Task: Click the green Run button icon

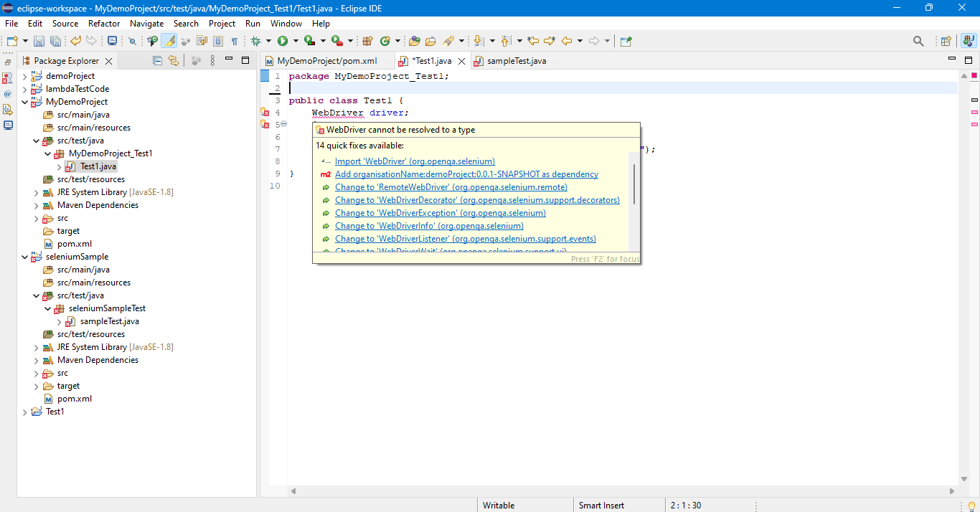Action: click(x=283, y=42)
